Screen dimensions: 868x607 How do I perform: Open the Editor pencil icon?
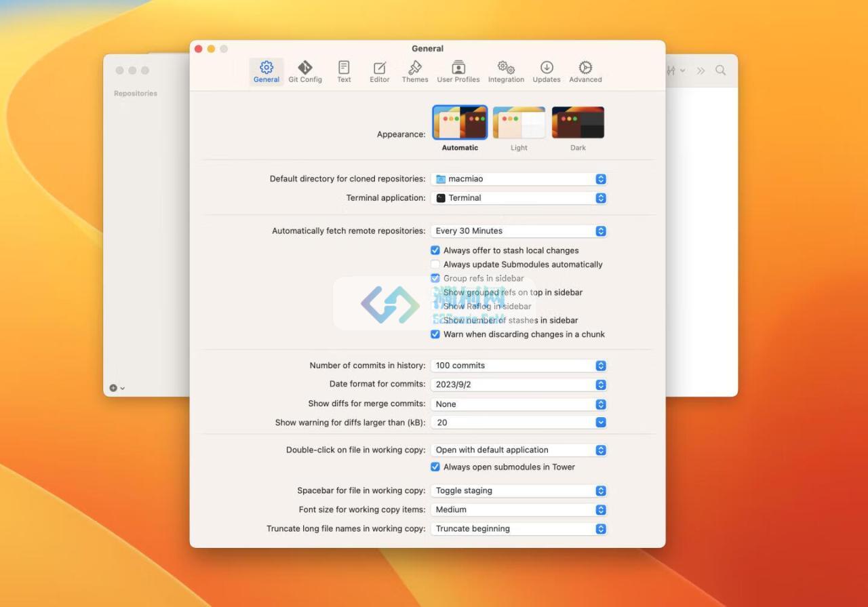(x=380, y=67)
